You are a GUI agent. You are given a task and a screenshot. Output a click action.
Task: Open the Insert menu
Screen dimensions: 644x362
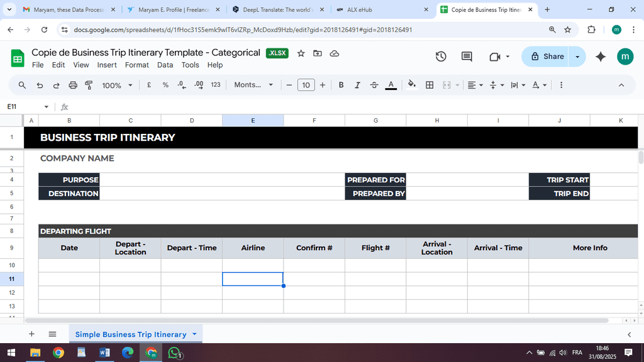[x=107, y=65]
